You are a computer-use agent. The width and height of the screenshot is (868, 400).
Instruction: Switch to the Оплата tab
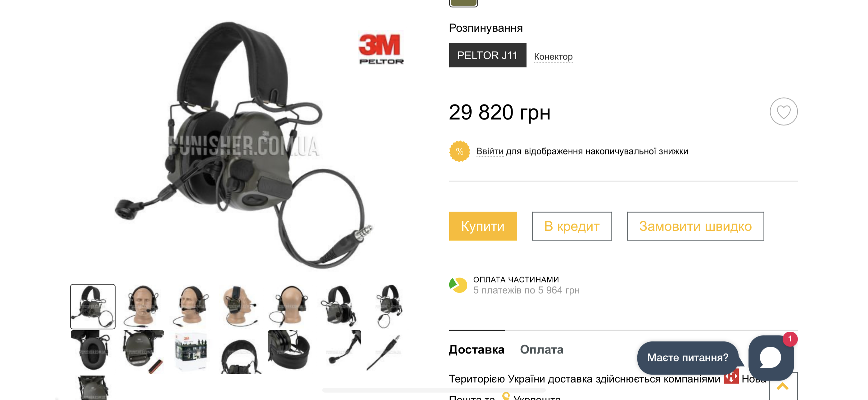(541, 349)
